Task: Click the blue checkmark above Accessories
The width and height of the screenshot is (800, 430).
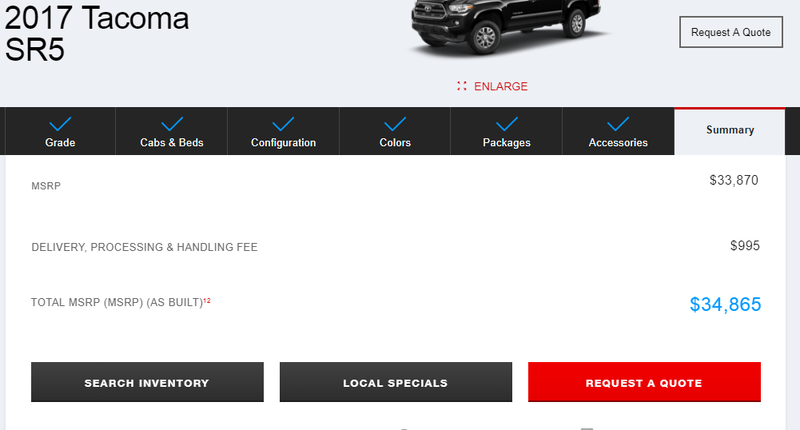Action: click(x=618, y=124)
